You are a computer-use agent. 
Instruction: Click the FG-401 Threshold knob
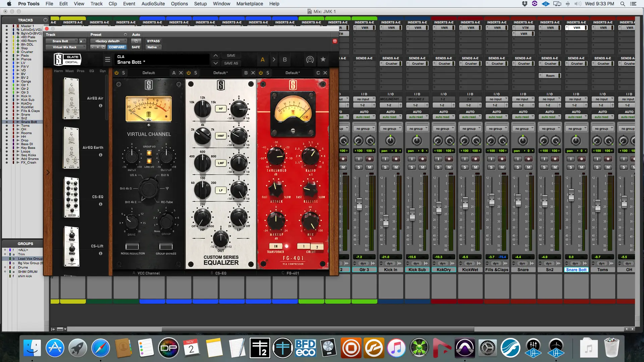276,156
